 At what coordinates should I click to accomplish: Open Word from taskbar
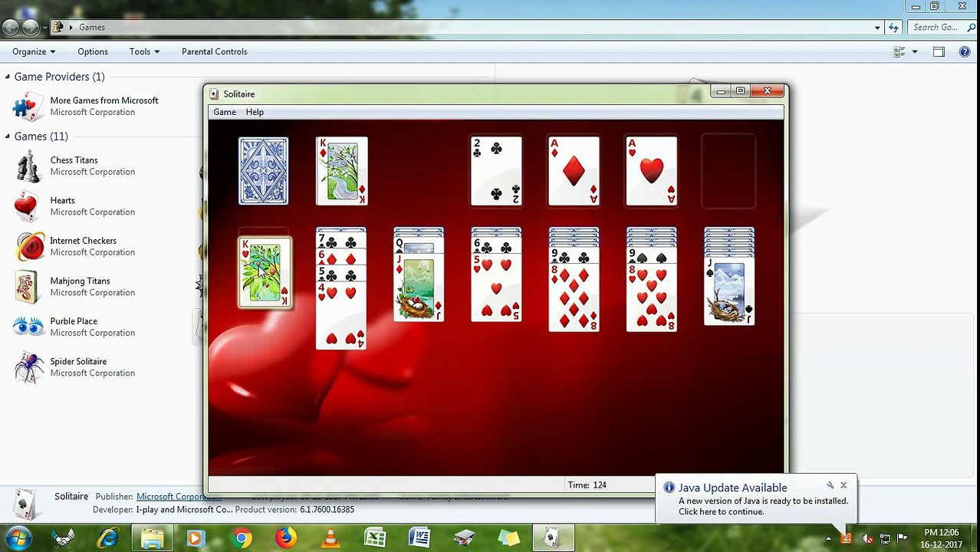pos(419,538)
